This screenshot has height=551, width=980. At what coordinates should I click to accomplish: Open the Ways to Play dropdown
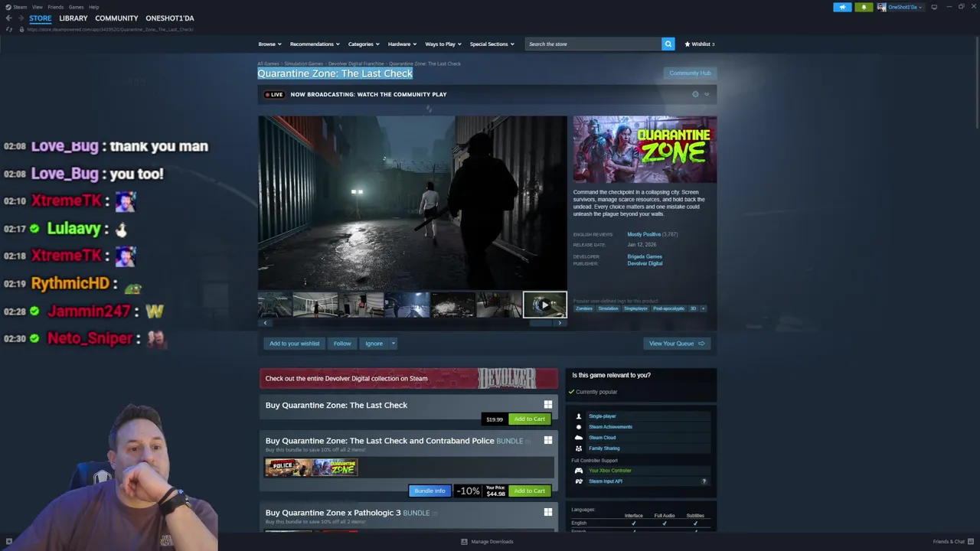point(443,44)
